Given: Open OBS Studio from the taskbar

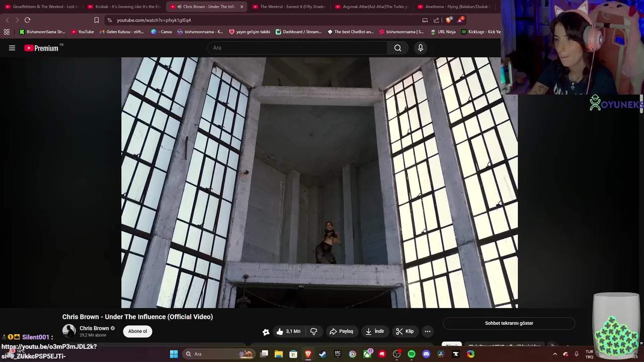Looking at the screenshot, I should pyautogui.click(x=396, y=354).
